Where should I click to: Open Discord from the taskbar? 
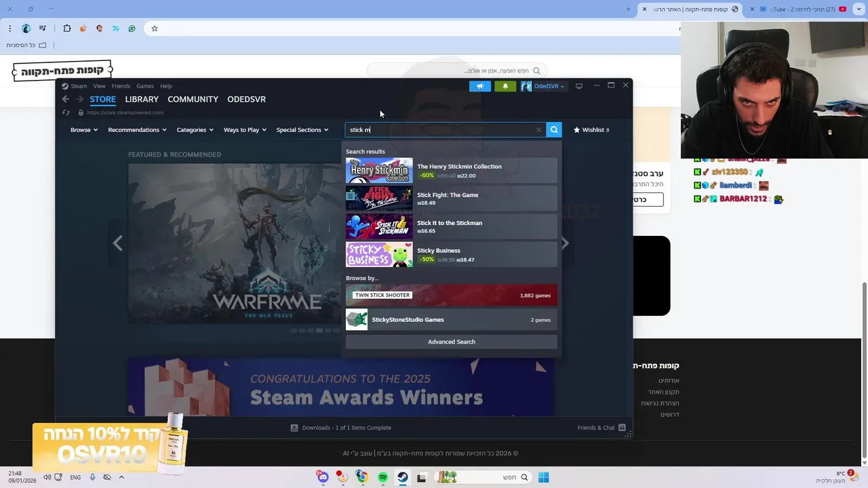[x=323, y=477]
